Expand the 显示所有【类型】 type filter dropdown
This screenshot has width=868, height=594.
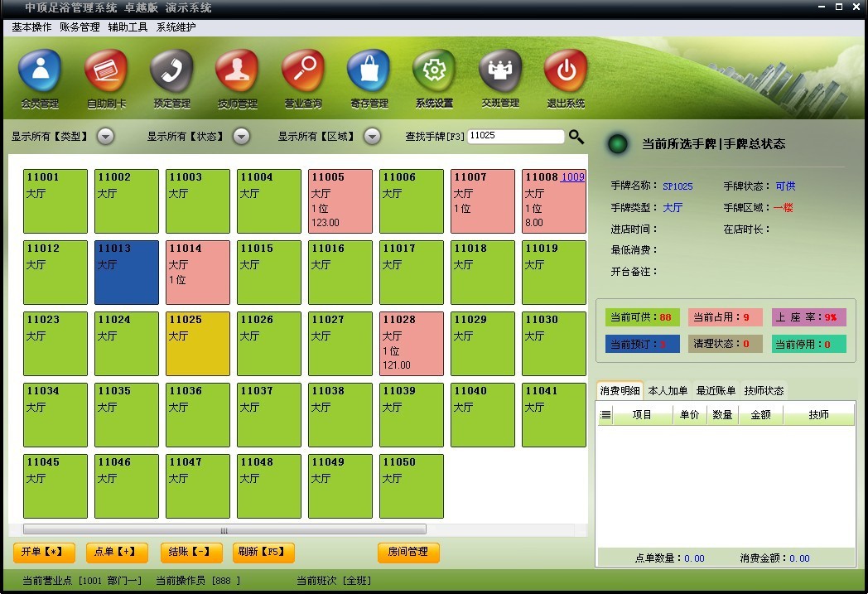click(106, 136)
